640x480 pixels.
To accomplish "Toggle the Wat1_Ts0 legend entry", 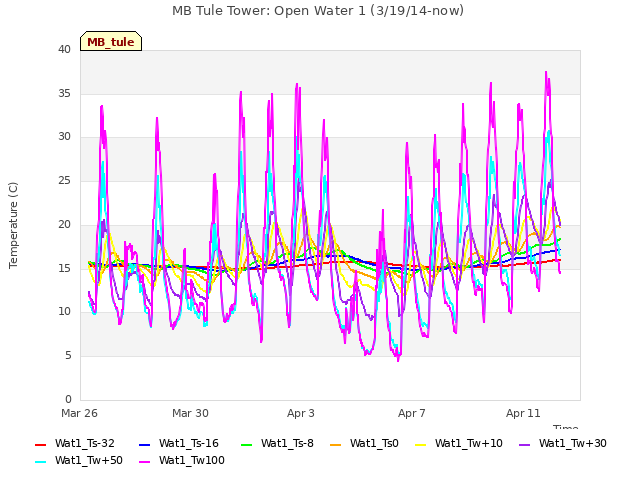I will pos(364,444).
